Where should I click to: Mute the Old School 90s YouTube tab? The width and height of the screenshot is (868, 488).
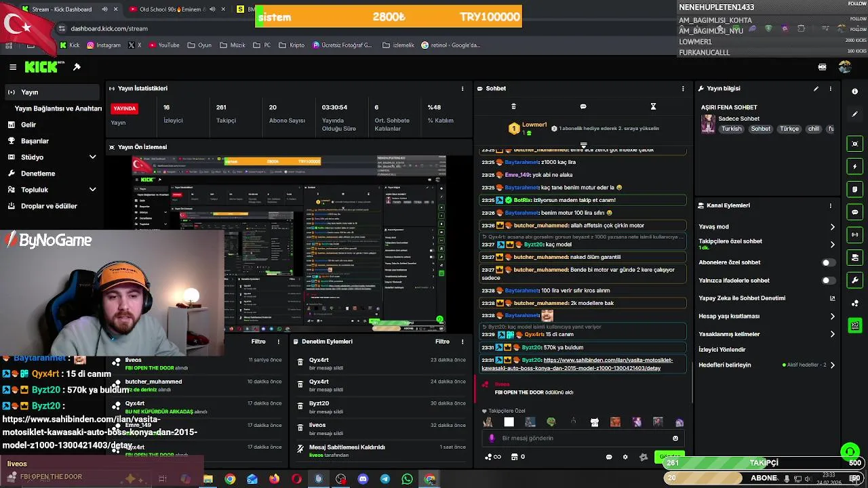(212, 9)
